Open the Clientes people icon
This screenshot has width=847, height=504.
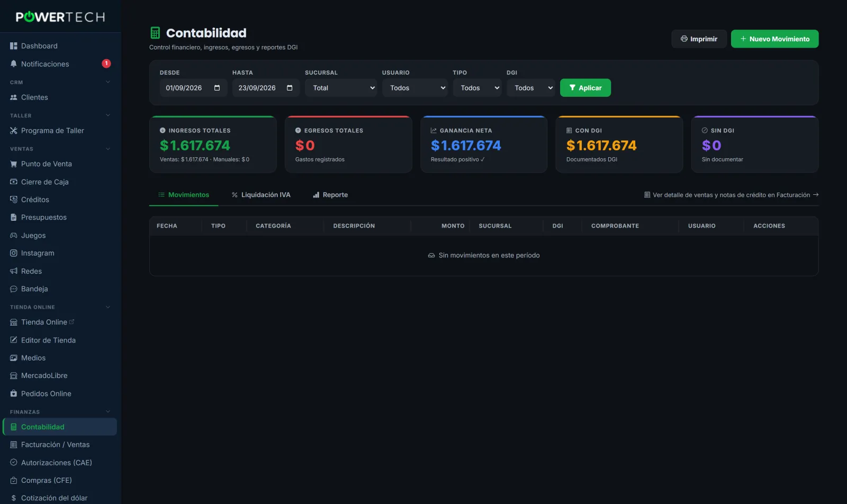14,97
